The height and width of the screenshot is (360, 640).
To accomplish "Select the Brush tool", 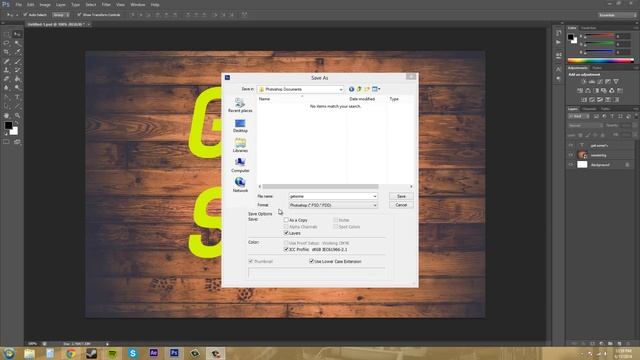I will (17, 61).
